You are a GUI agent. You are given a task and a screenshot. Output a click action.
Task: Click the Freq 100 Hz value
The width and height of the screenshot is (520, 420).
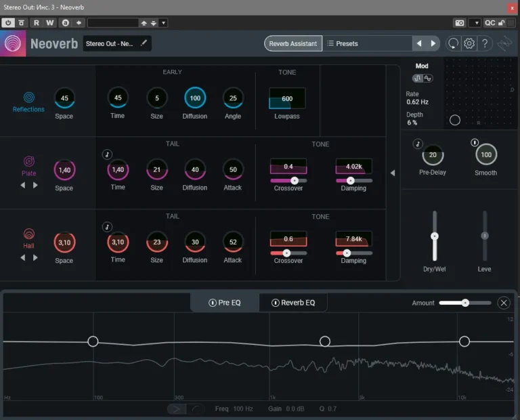pyautogui.click(x=243, y=408)
